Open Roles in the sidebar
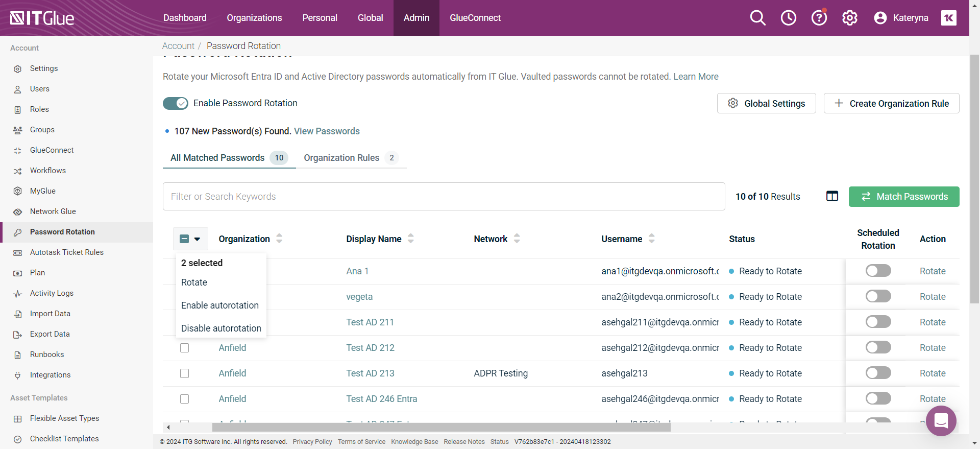The width and height of the screenshot is (980, 449). [x=39, y=109]
